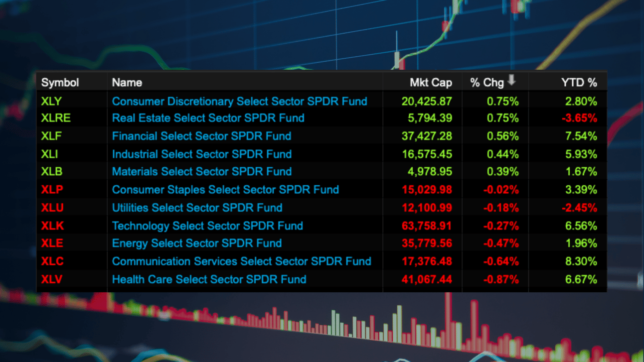Click market cap value 35,779.56

[x=427, y=243]
